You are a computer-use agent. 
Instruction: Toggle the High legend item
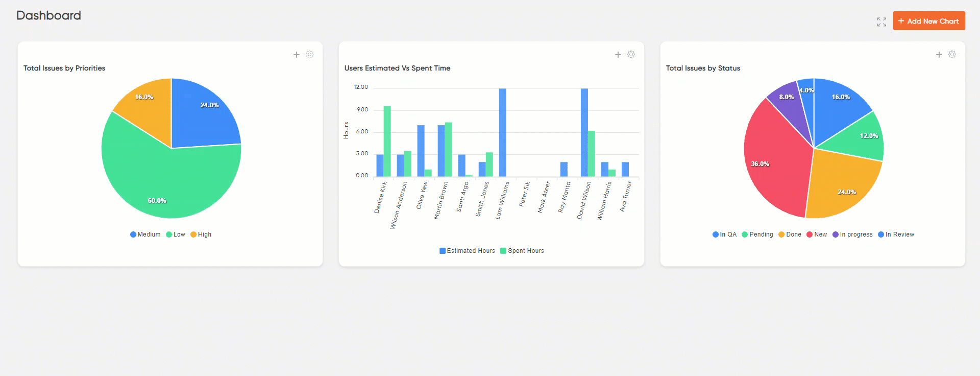pos(201,234)
